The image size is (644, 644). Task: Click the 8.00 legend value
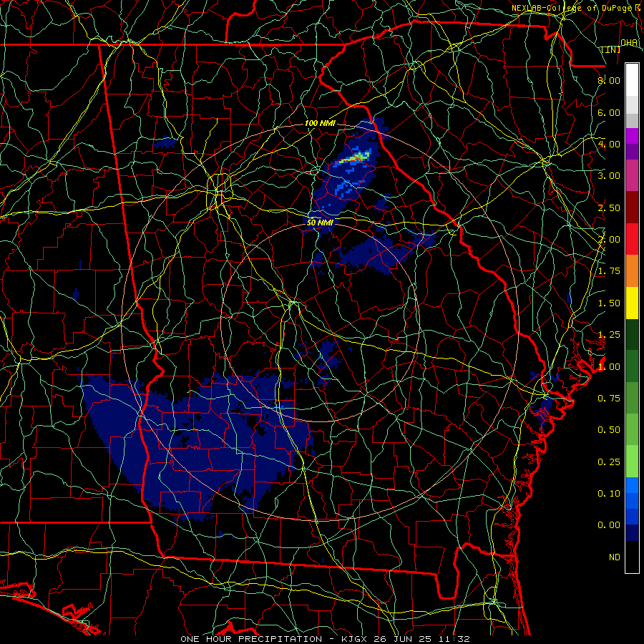click(609, 80)
